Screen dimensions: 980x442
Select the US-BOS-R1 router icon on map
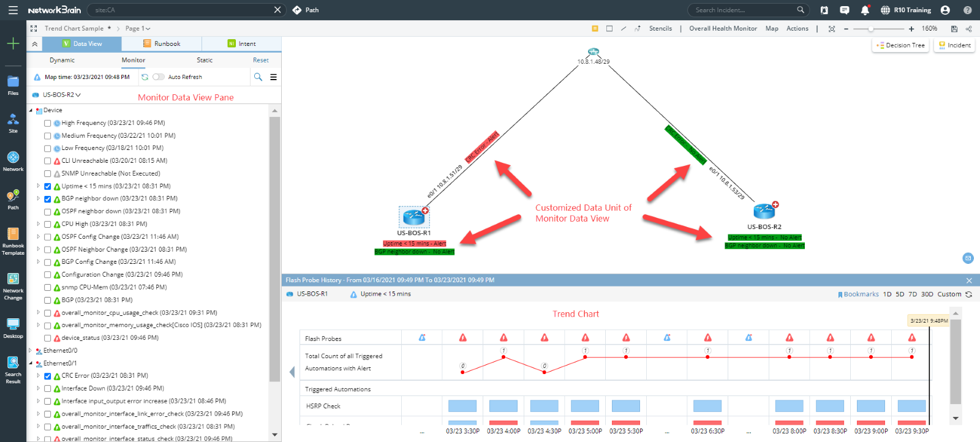pyautogui.click(x=414, y=217)
